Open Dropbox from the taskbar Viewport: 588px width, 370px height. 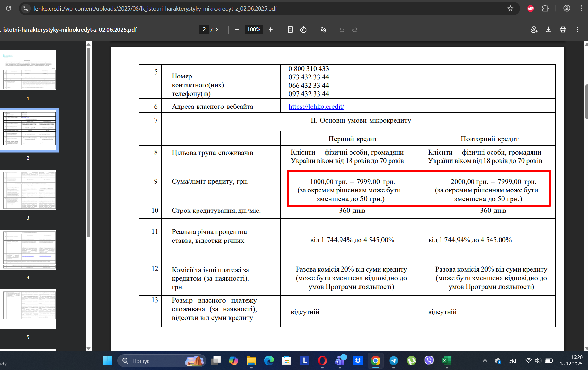(358, 361)
